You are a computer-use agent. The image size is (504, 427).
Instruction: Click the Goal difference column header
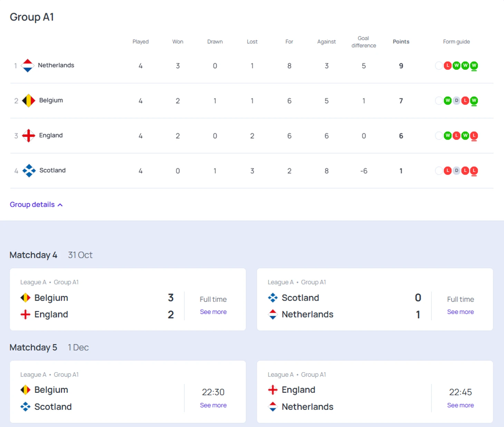tap(364, 42)
